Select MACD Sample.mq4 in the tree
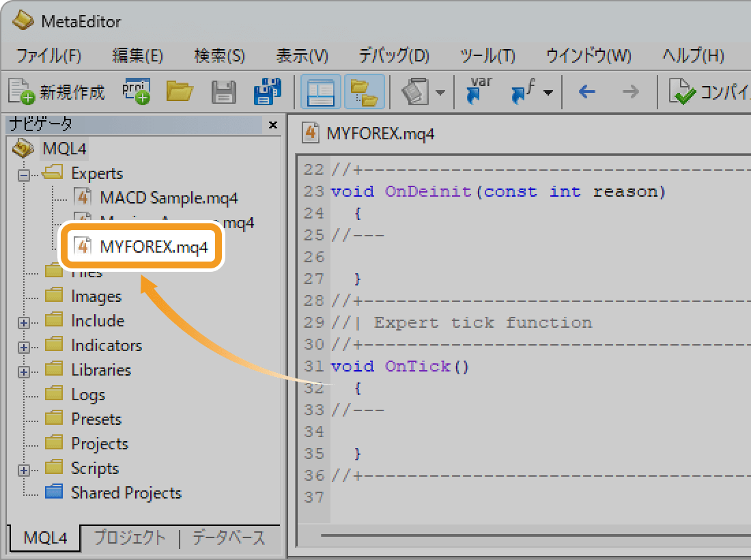The image size is (751, 560). [169, 198]
